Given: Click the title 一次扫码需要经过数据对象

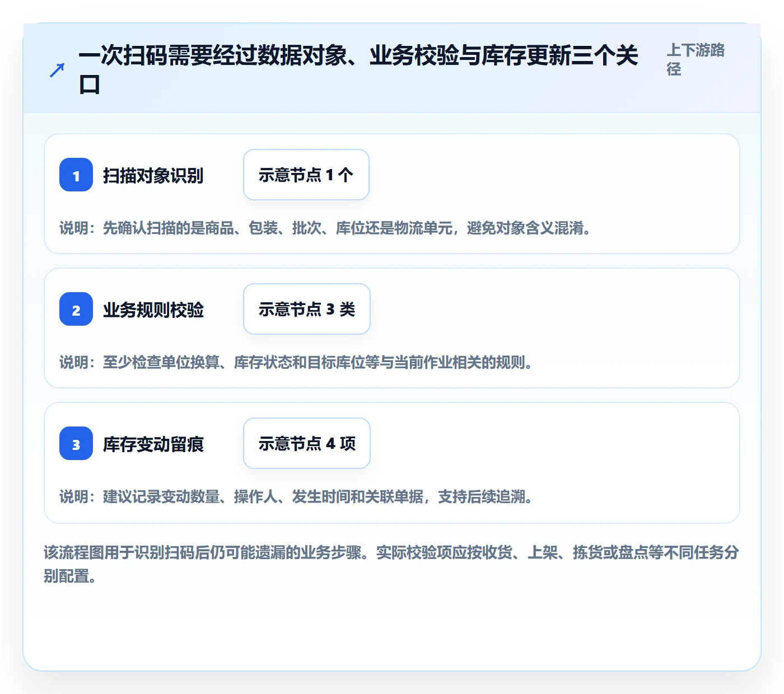Looking at the screenshot, I should (358, 70).
